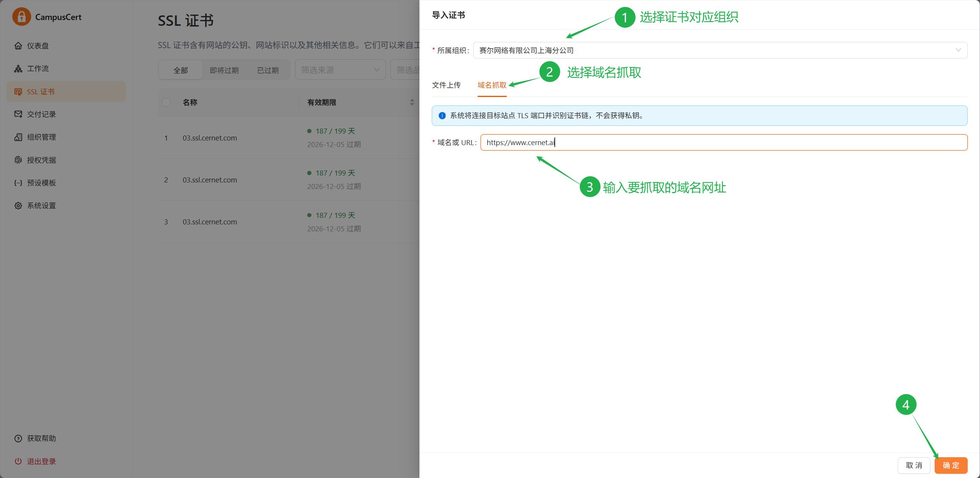This screenshot has height=478, width=980.
Task: Click the 系统设置 gear icon
Action: click(18, 206)
